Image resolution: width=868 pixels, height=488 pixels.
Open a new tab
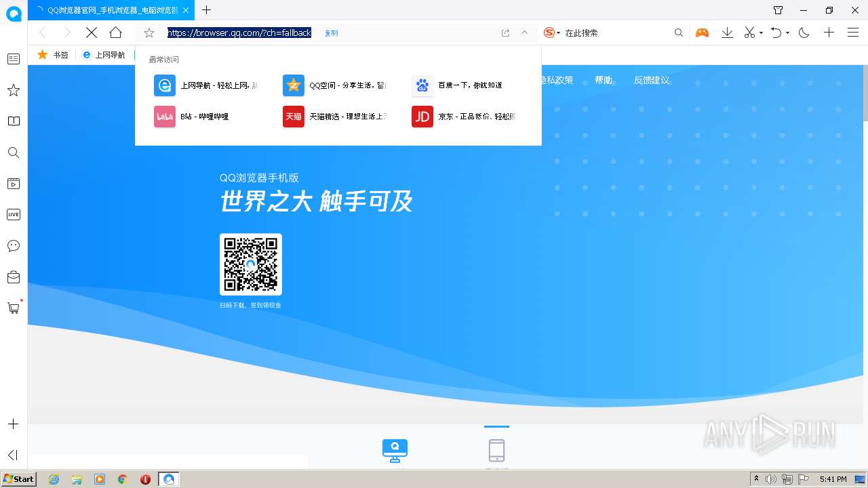tap(207, 10)
